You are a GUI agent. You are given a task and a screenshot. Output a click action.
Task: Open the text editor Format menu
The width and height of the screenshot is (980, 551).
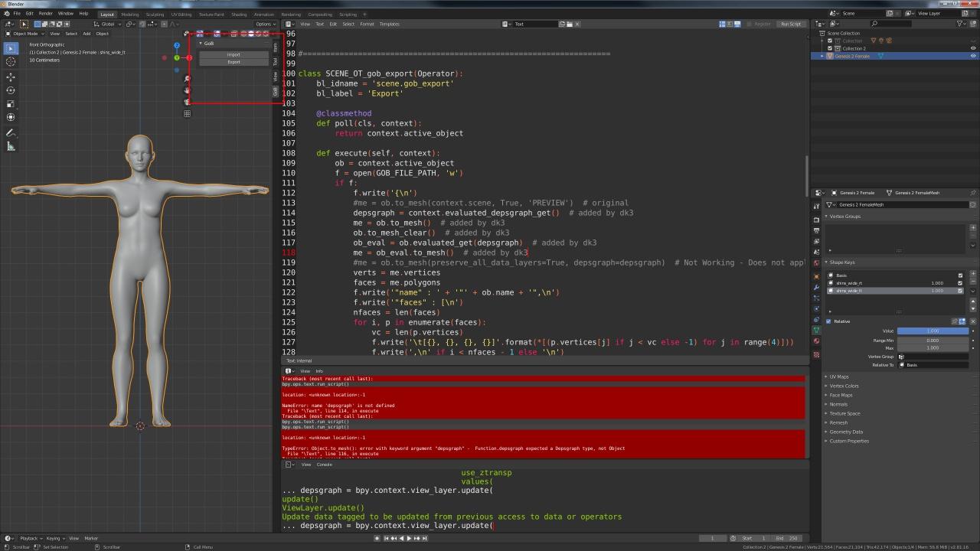(x=367, y=24)
